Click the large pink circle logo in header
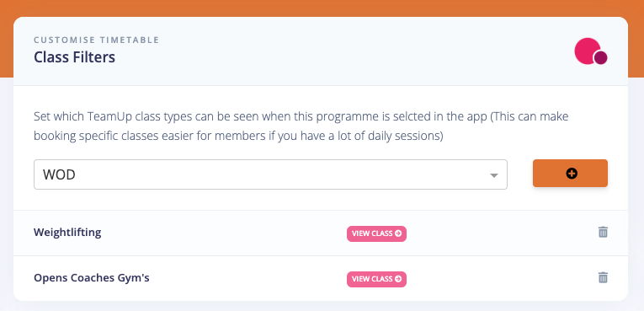The width and height of the screenshot is (644, 311). [x=588, y=51]
